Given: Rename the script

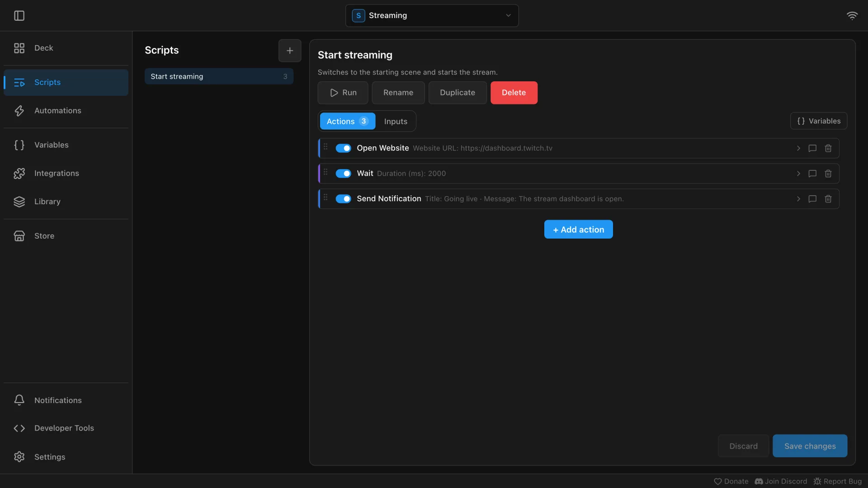Looking at the screenshot, I should [398, 93].
